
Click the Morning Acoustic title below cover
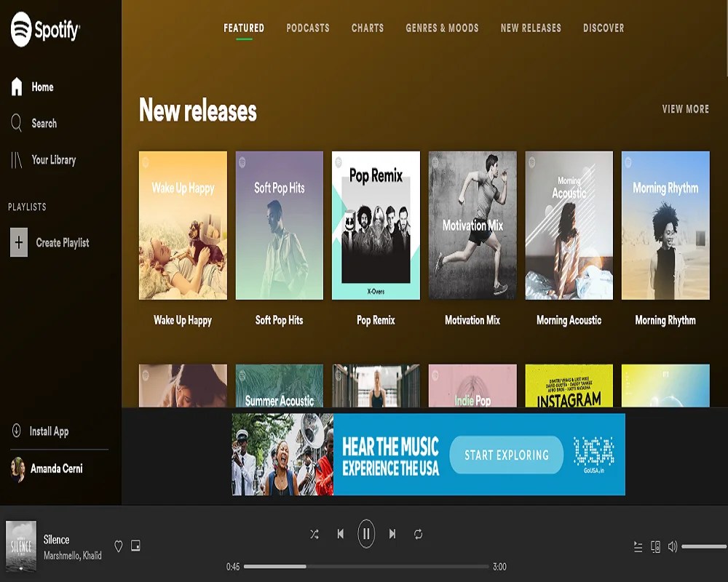coord(569,320)
